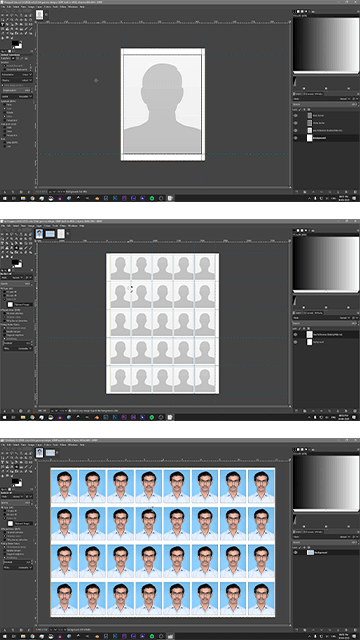This screenshot has height=640, width=360.
Task: Reset tool options to defaults in top window
Action: pos(29,192)
